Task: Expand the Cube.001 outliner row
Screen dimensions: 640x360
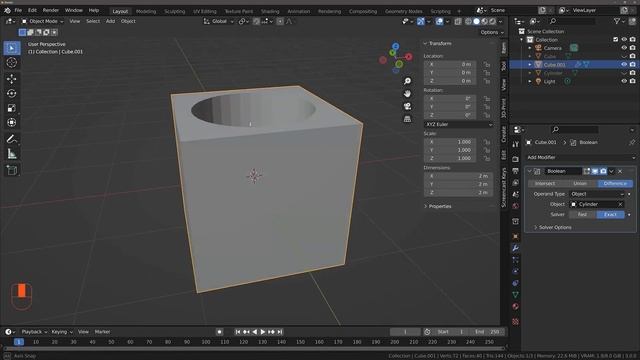Action: (x=530, y=64)
